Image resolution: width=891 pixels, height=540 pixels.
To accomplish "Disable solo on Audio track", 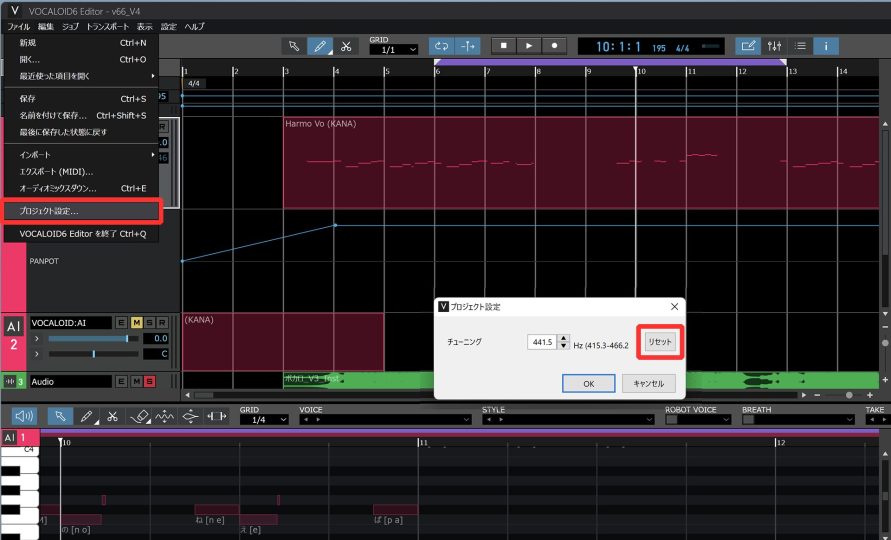I will 149,381.
